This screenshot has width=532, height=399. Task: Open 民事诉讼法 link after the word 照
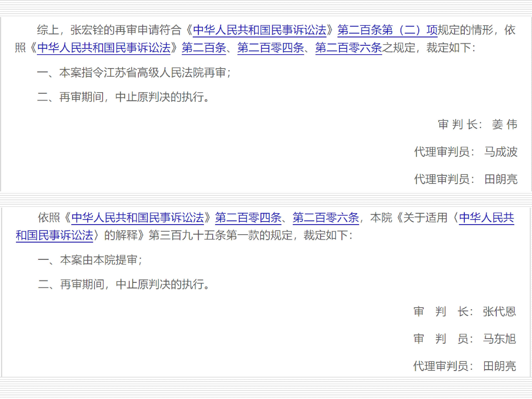click(x=104, y=48)
